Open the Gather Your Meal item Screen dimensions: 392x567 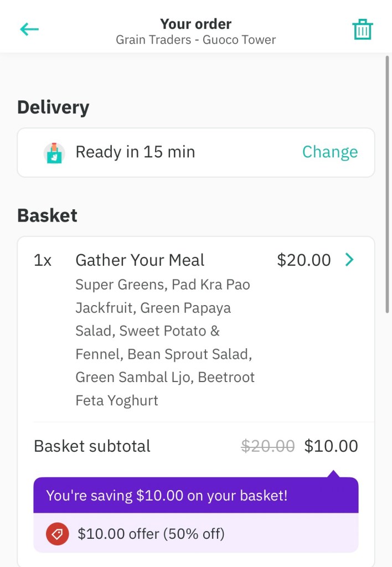coord(140,260)
